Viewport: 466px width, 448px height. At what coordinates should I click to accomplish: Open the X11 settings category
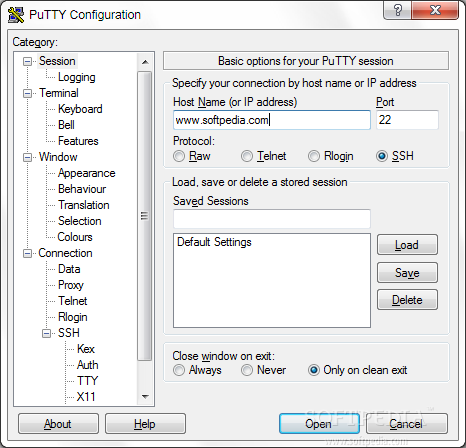pos(86,397)
